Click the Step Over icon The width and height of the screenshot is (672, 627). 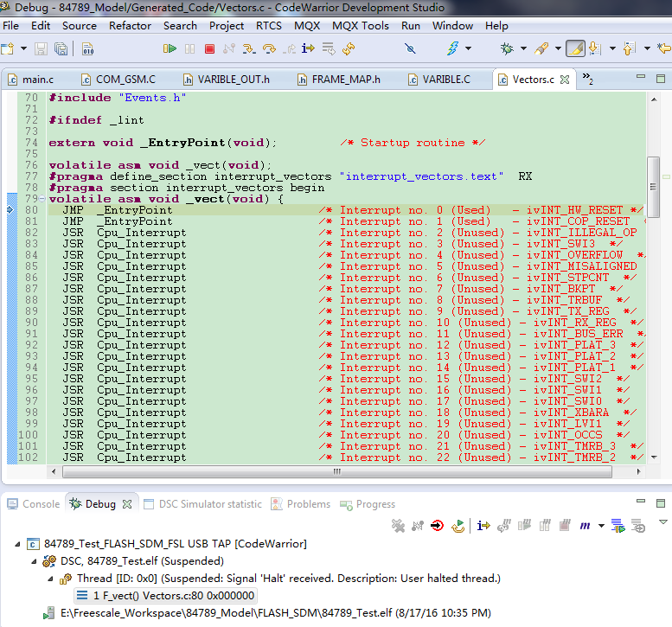269,48
